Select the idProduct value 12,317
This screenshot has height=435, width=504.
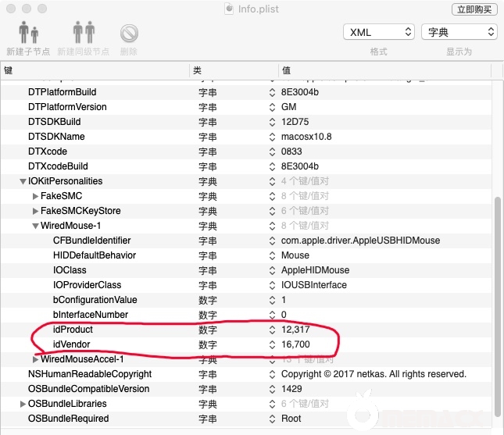pos(296,330)
